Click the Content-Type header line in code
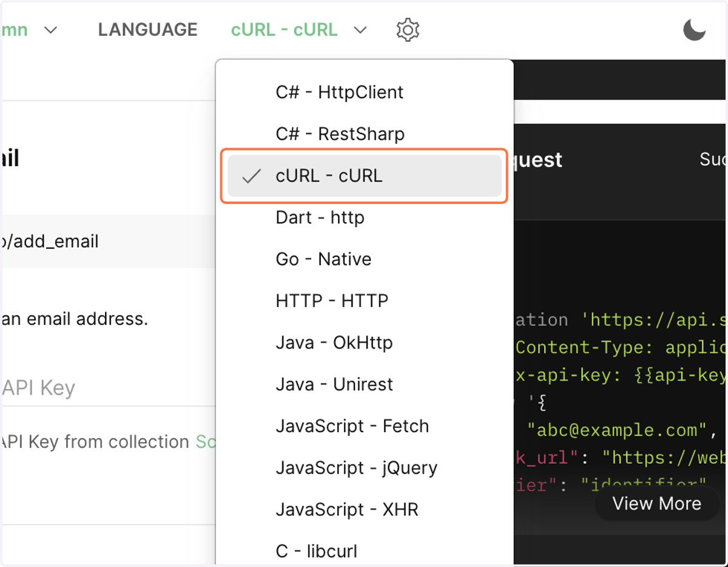 pyautogui.click(x=621, y=348)
